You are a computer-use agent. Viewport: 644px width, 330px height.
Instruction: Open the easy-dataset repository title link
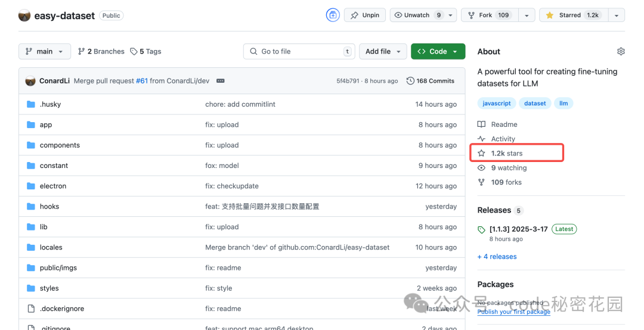(64, 15)
